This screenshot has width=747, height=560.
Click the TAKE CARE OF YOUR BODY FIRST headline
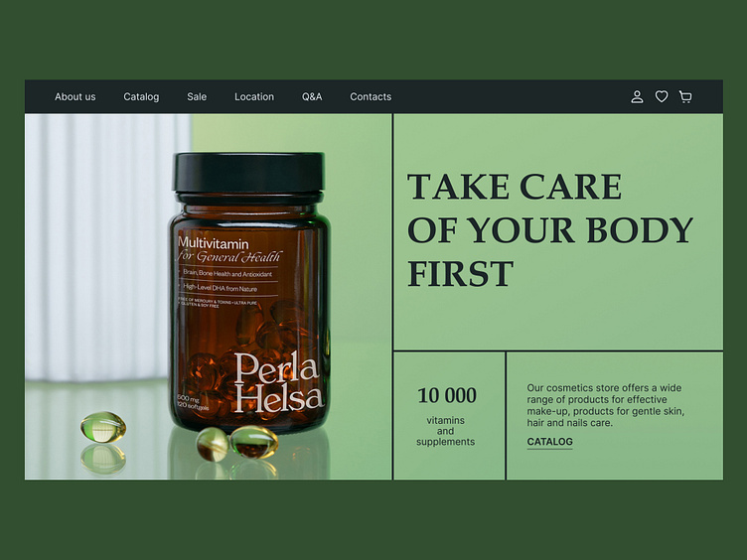pos(549,230)
